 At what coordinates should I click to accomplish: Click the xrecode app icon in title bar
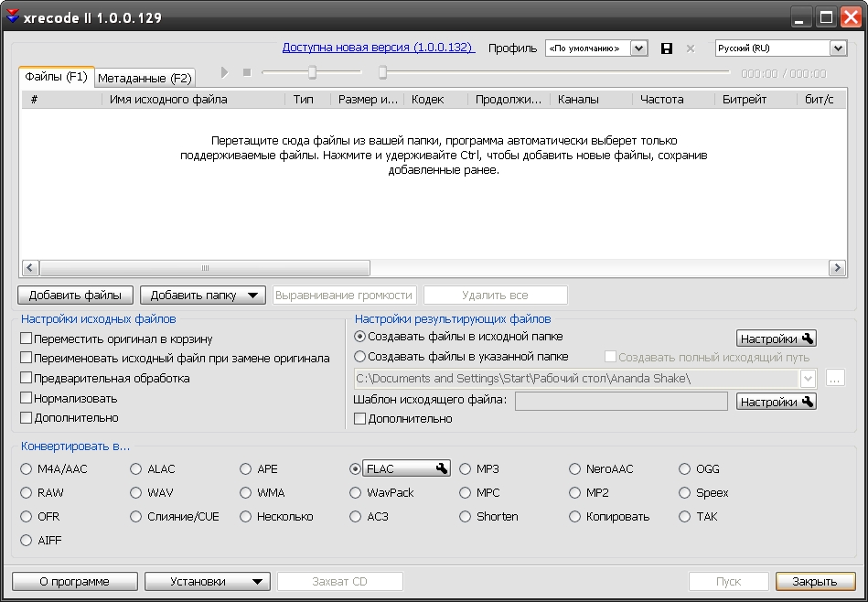pos(12,16)
